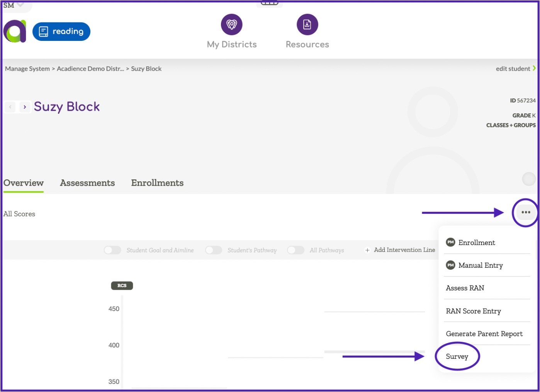The image size is (540, 392).
Task: Enable Student Goal and Aimline
Action: click(x=112, y=250)
